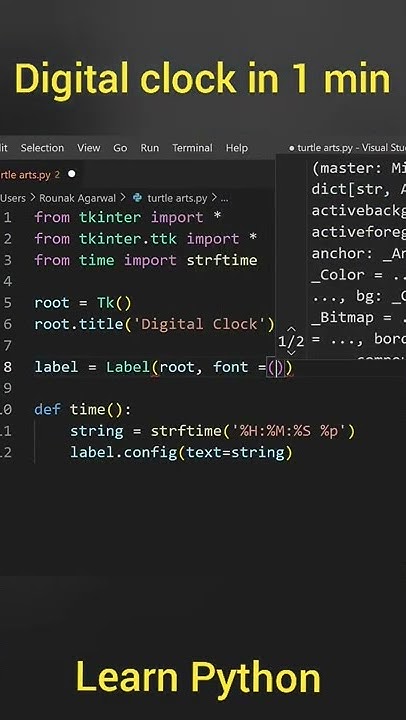Click the 1/2 signature counter

(291, 341)
